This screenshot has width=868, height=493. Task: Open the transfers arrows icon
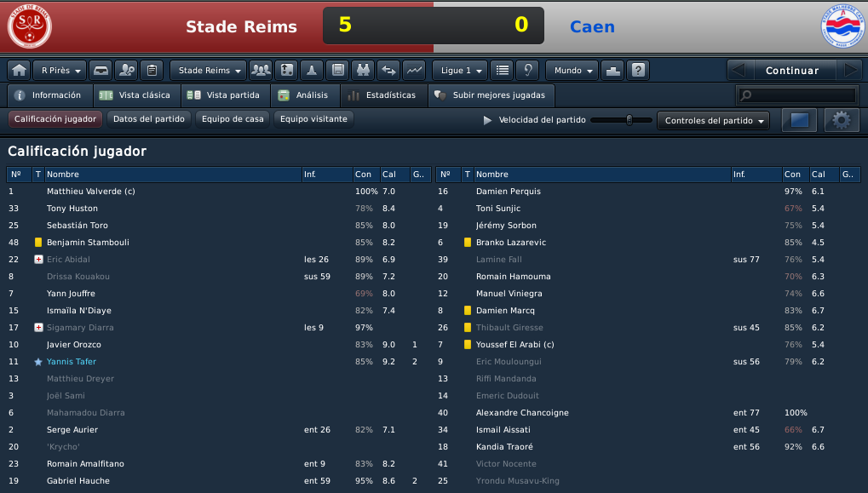[x=388, y=71]
